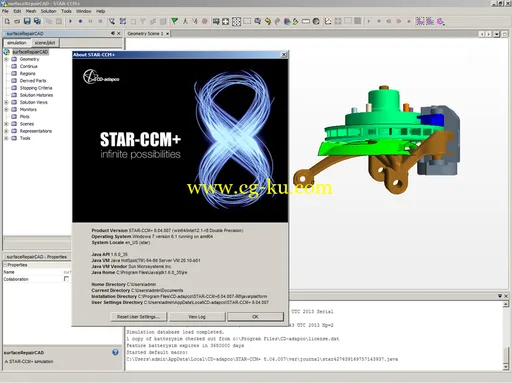512x383 pixels.
Task: Expand the Tools tree node
Action: pos(6,138)
